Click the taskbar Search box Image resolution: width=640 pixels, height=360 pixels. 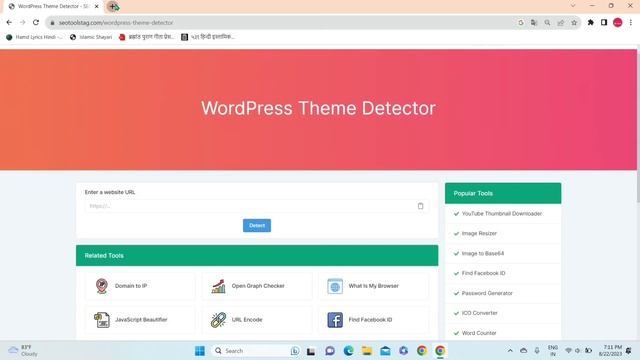click(x=256, y=351)
